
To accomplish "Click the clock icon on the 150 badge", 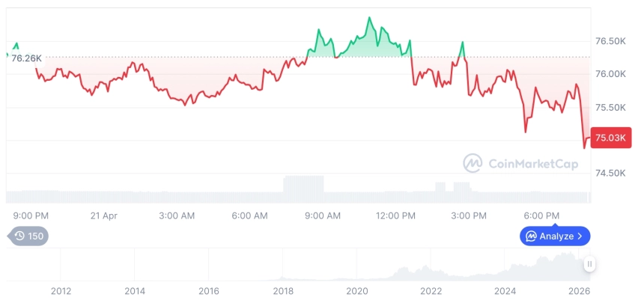I will point(19,236).
